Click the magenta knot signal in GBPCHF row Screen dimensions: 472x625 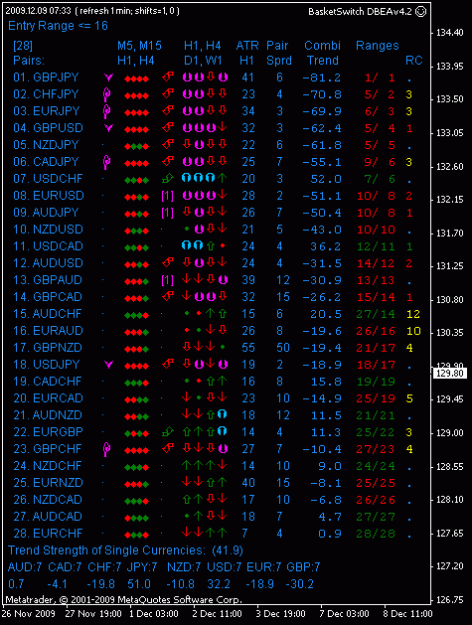(x=106, y=449)
